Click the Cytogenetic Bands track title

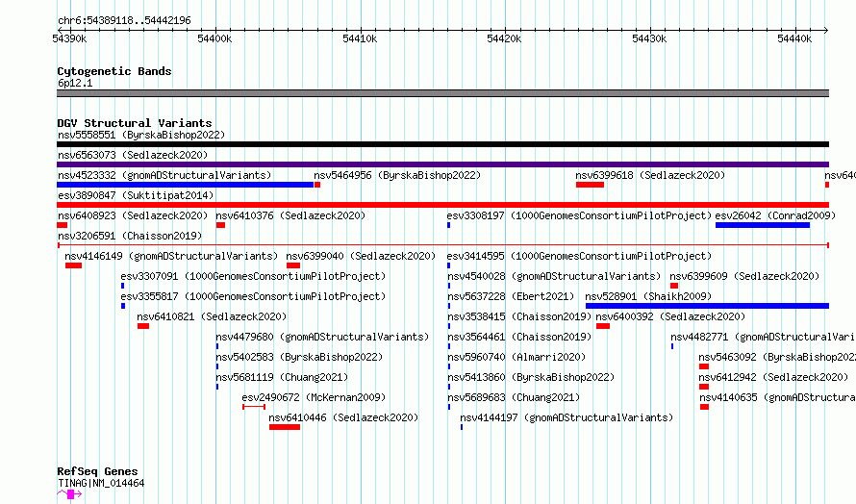coord(114,71)
